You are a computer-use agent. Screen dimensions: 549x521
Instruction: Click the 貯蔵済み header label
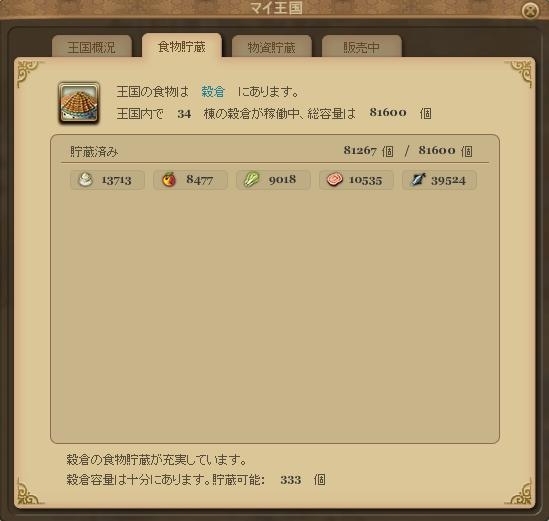94,152
